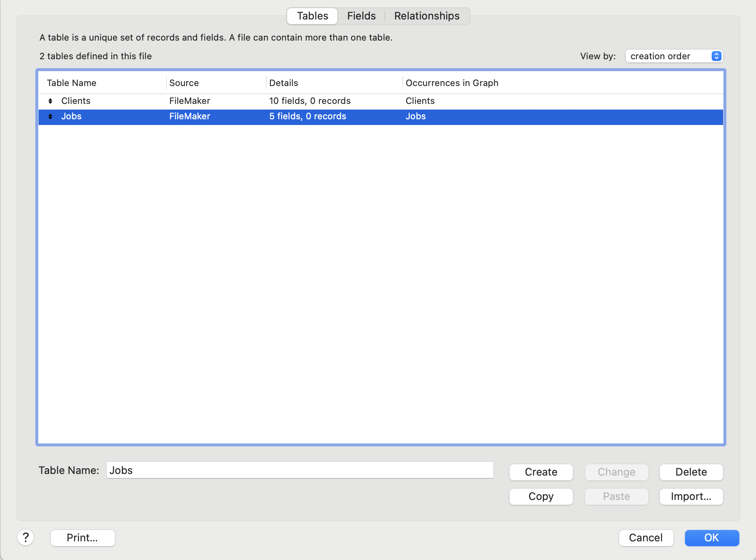Click the reorder arrows icon beside Jobs
The width and height of the screenshot is (756, 560).
50,116
